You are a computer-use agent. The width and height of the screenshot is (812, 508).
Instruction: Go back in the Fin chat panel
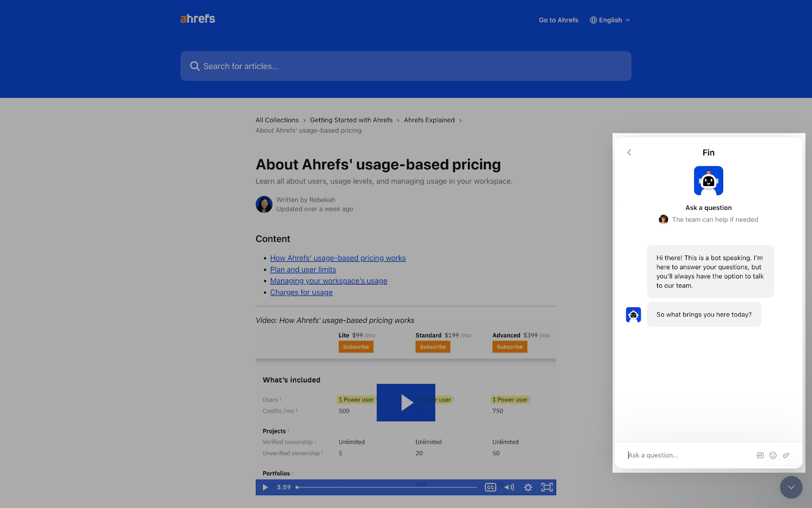click(629, 152)
